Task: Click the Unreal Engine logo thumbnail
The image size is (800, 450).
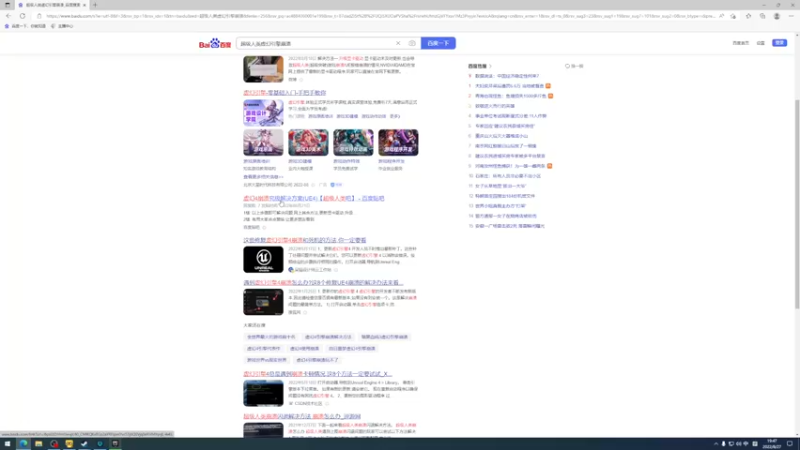Action: click(x=263, y=260)
